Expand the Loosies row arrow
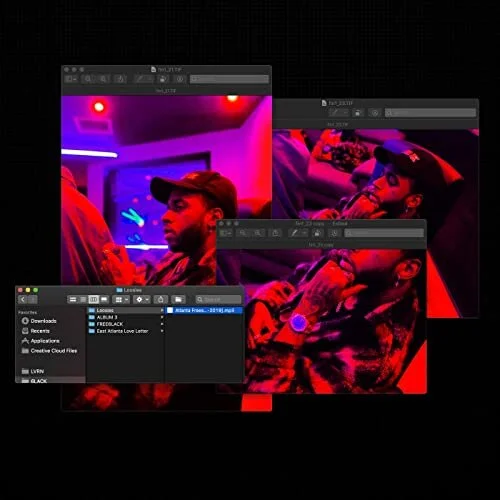 (x=162, y=310)
